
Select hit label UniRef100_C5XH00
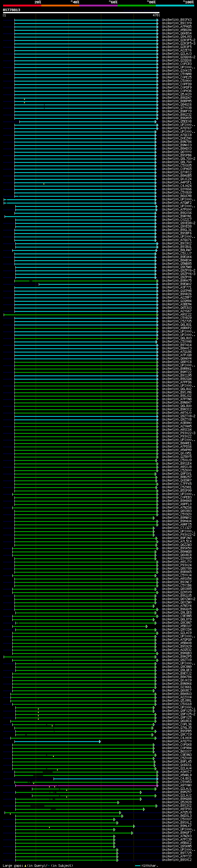176,81
